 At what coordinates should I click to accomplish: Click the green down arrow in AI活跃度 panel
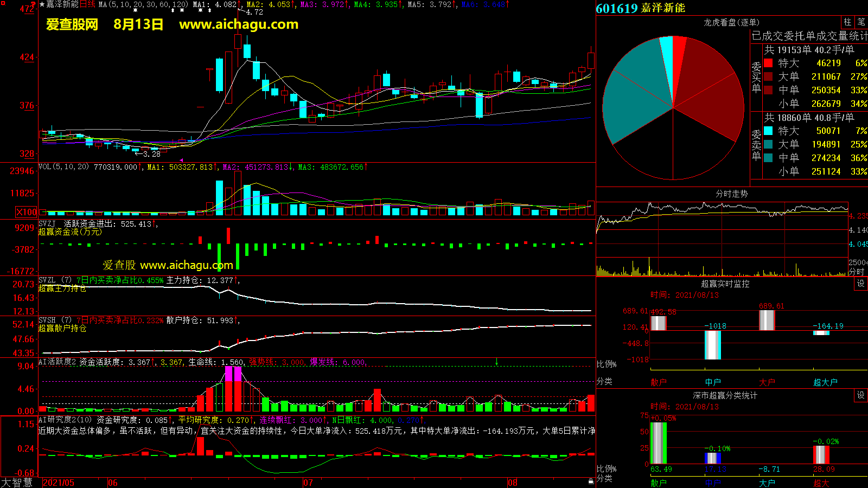496,362
